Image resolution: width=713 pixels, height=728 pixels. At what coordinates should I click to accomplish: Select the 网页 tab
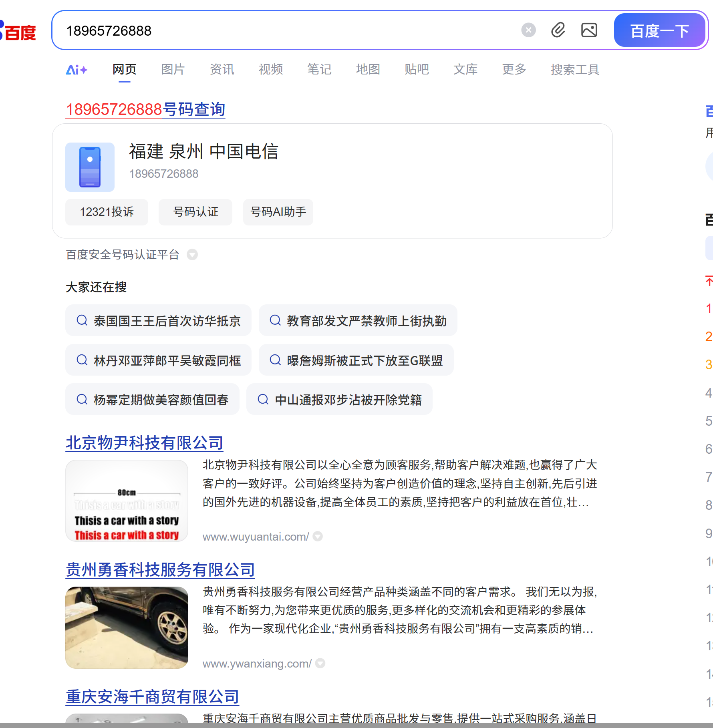125,69
